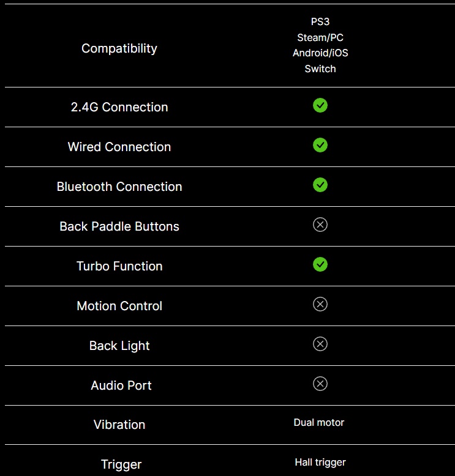Select the Back Paddle Buttons label
This screenshot has height=476, width=455.
[119, 226]
